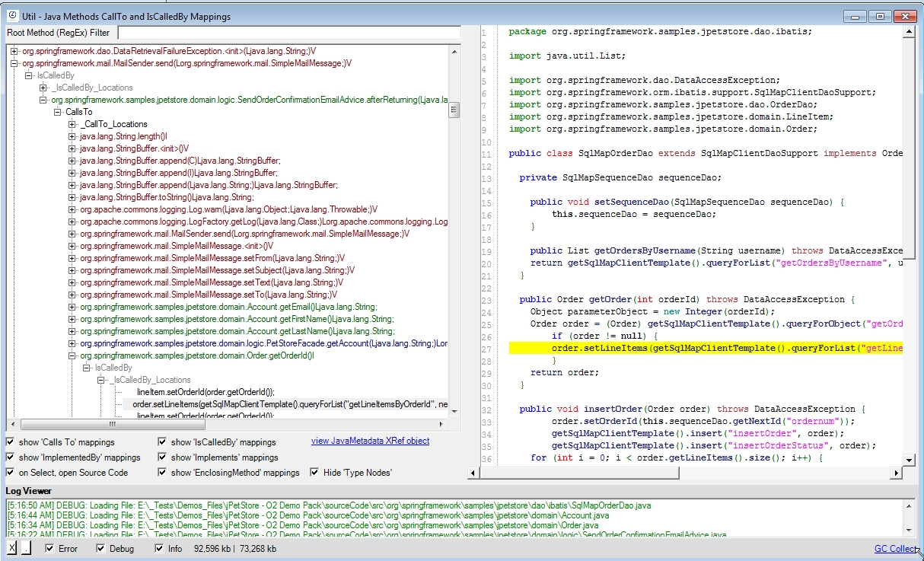Select the SimpleMailMessage.setFrom tree row

coord(212,258)
